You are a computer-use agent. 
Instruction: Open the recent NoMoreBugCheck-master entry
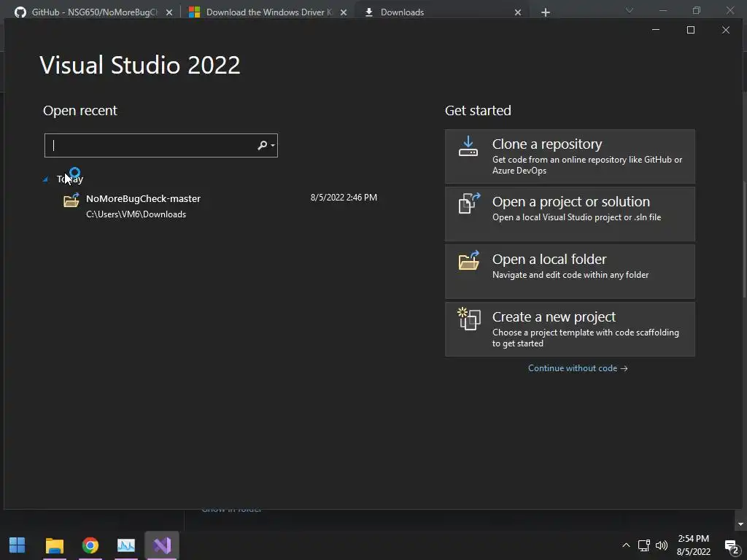(x=220, y=206)
